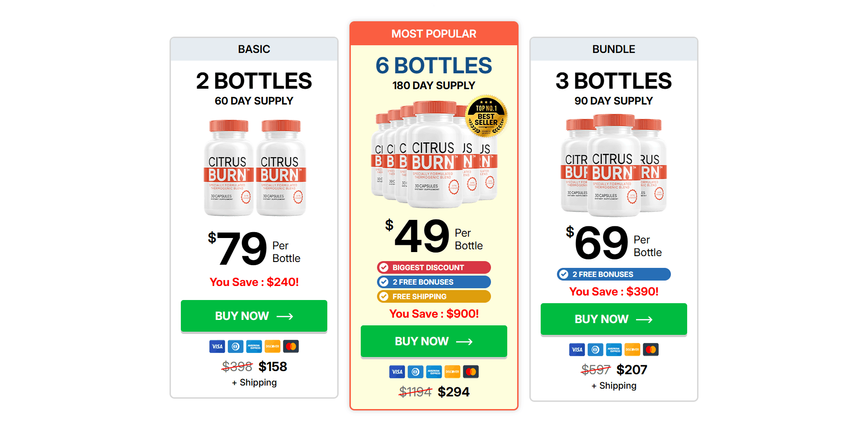Click the two-bottle Citrus Burn product image
Image resolution: width=868 pixels, height=424 pixels.
[x=255, y=167]
